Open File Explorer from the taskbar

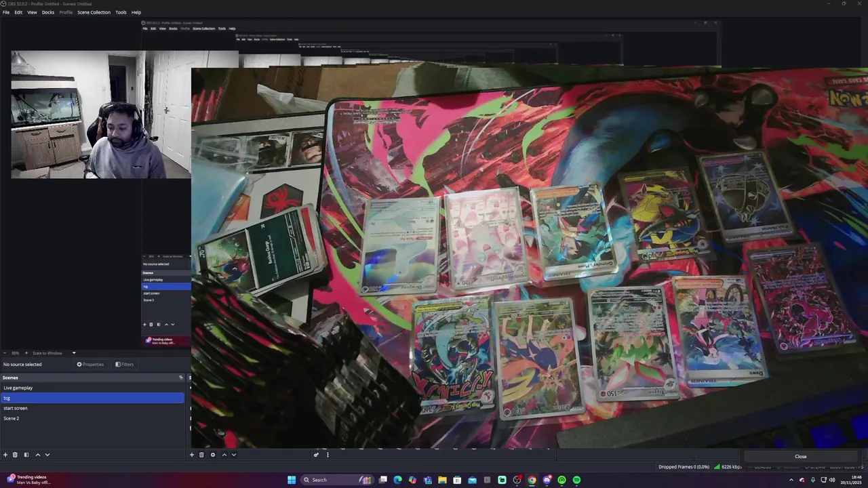coord(443,480)
